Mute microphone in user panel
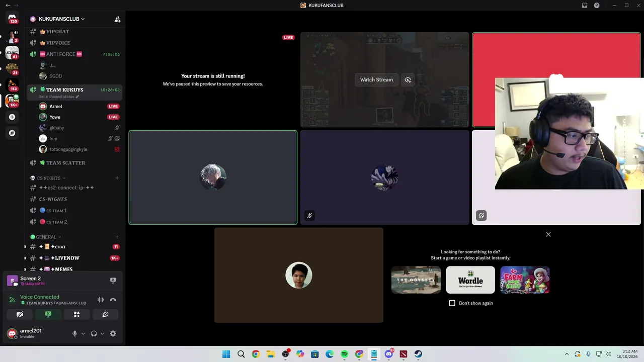Screen dimensions: 644x362 [x=75, y=333]
